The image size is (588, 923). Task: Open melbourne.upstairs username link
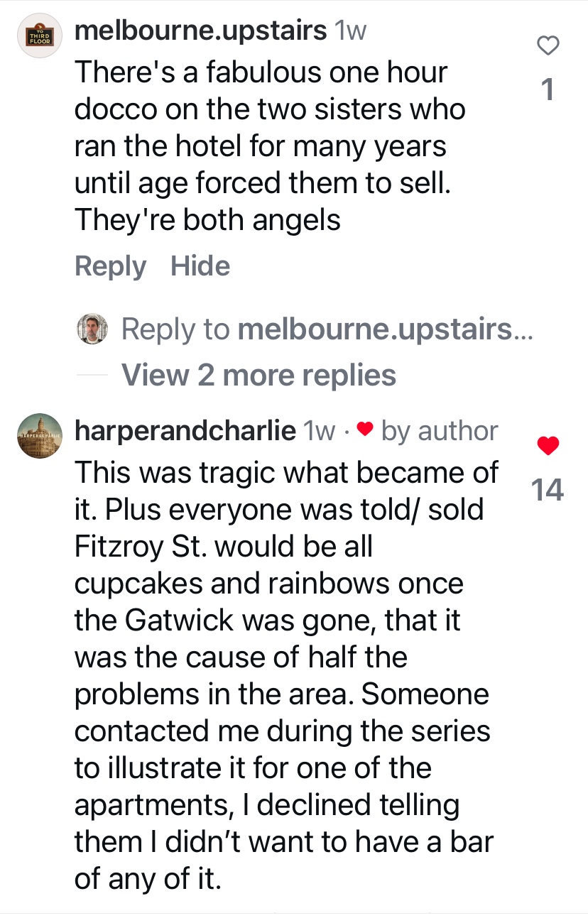tap(201, 31)
